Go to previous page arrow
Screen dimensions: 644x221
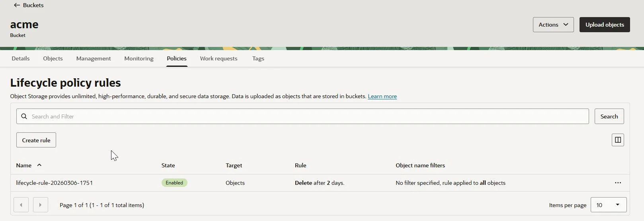click(21, 205)
